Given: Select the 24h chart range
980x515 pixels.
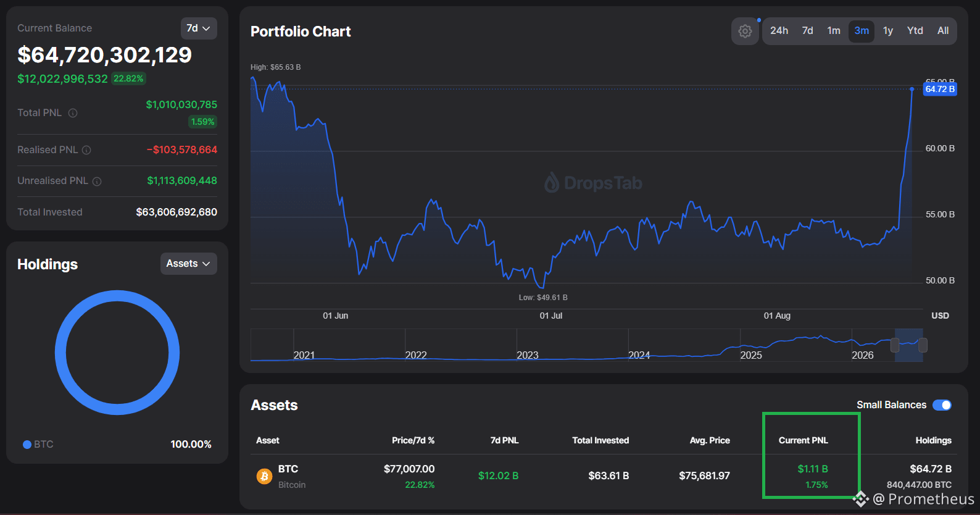Looking at the screenshot, I should [x=779, y=31].
